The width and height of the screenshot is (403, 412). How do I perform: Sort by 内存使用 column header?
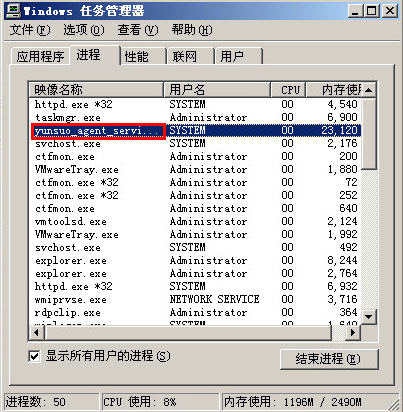pos(334,90)
